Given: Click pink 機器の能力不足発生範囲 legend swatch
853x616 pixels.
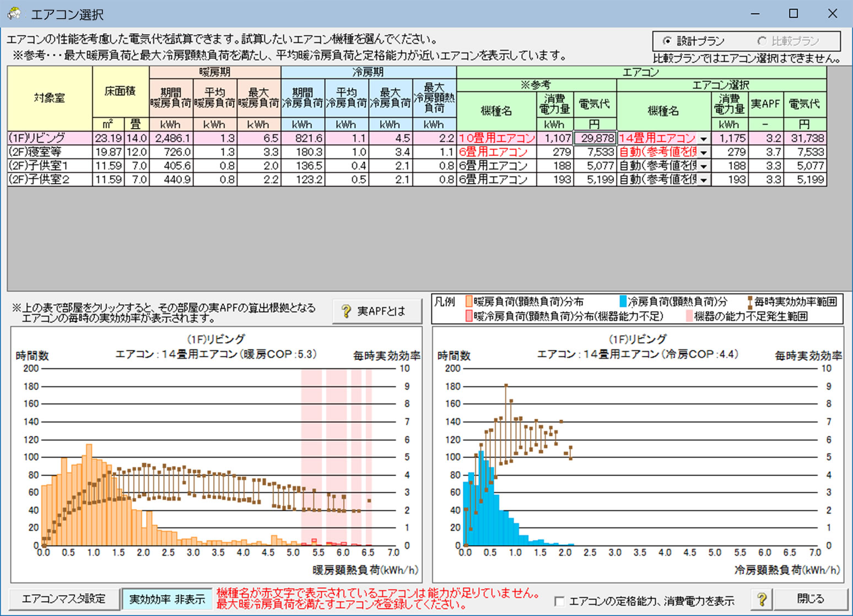Looking at the screenshot, I should click(x=689, y=316).
